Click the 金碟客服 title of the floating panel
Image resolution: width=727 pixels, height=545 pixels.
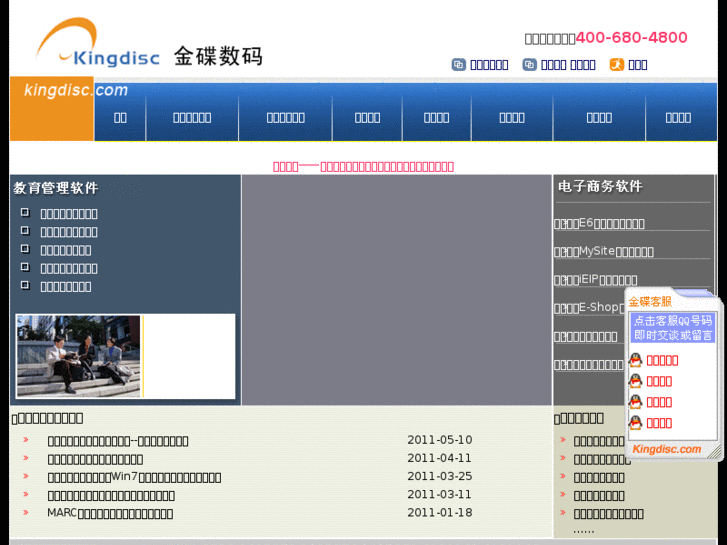coord(650,302)
